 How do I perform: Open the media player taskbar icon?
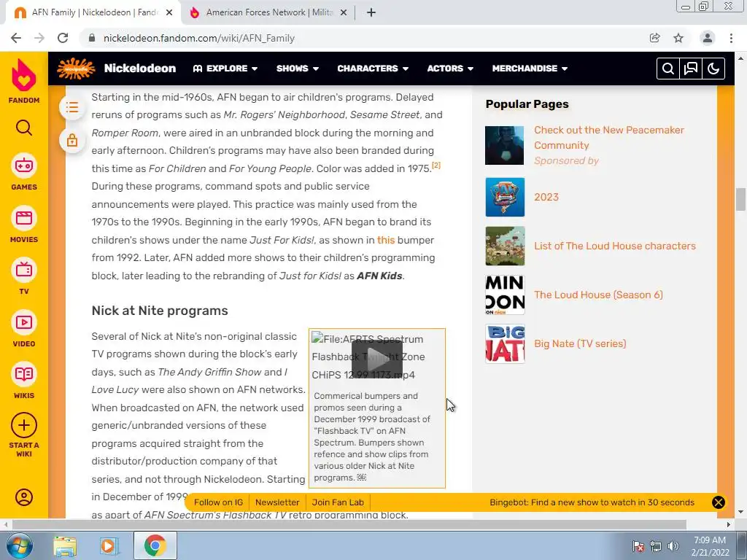click(108, 545)
